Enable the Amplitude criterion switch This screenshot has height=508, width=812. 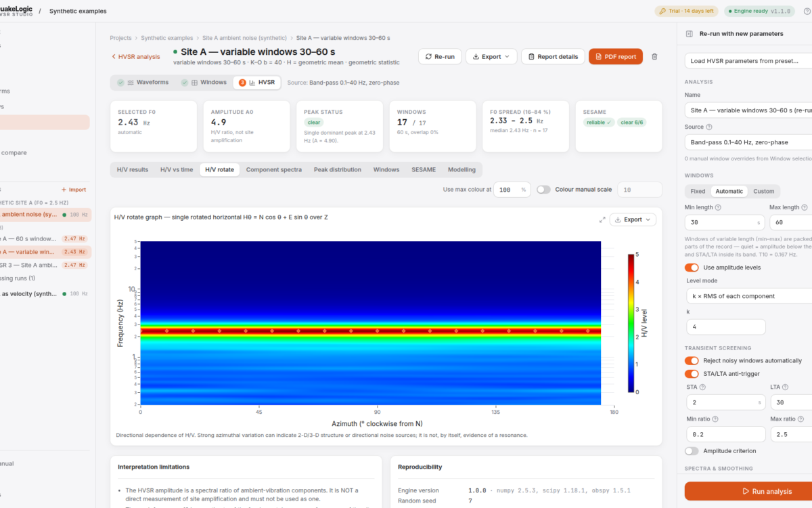692,450
